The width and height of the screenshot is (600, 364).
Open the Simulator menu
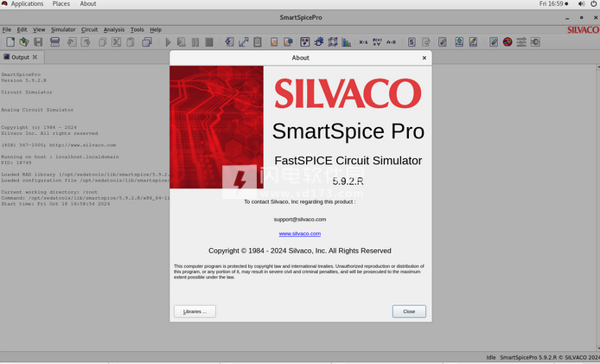pos(63,29)
